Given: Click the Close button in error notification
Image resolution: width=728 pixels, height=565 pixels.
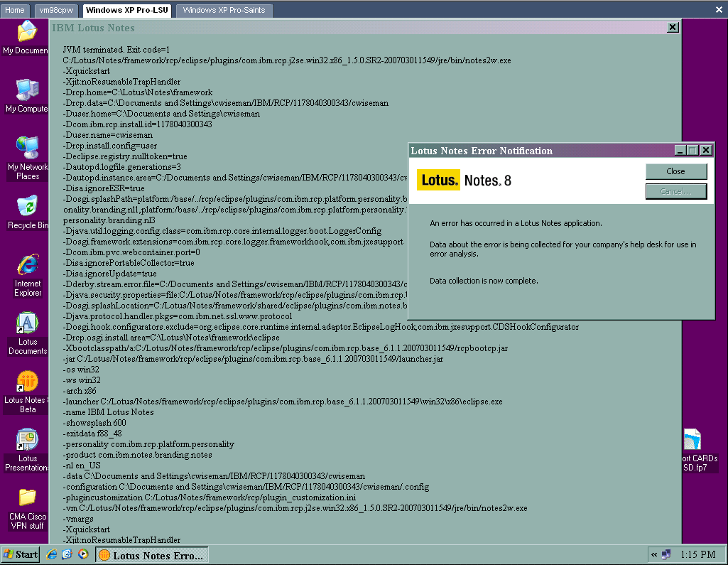Looking at the screenshot, I should click(676, 171).
